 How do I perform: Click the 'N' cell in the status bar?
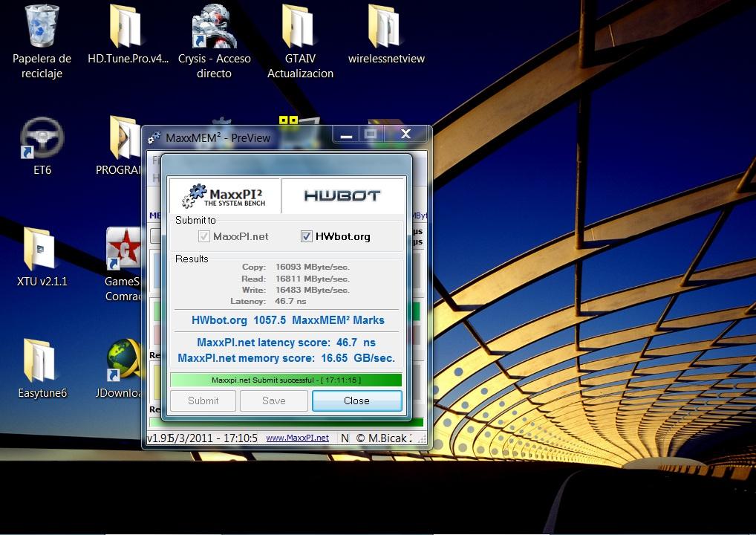point(345,438)
